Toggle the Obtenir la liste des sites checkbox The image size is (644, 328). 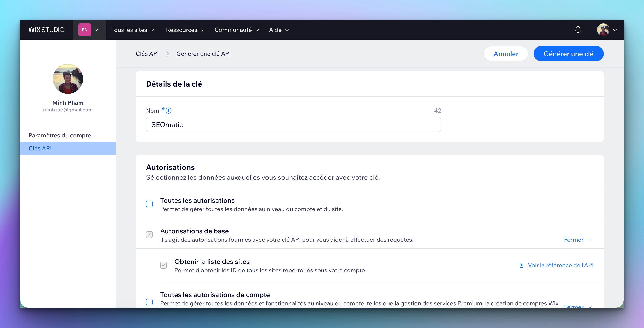tap(164, 265)
